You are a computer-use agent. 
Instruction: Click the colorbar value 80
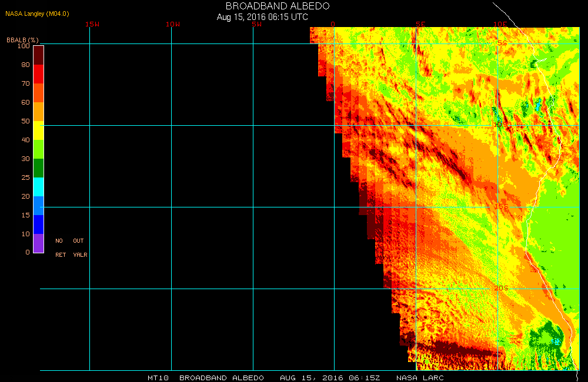pos(25,65)
